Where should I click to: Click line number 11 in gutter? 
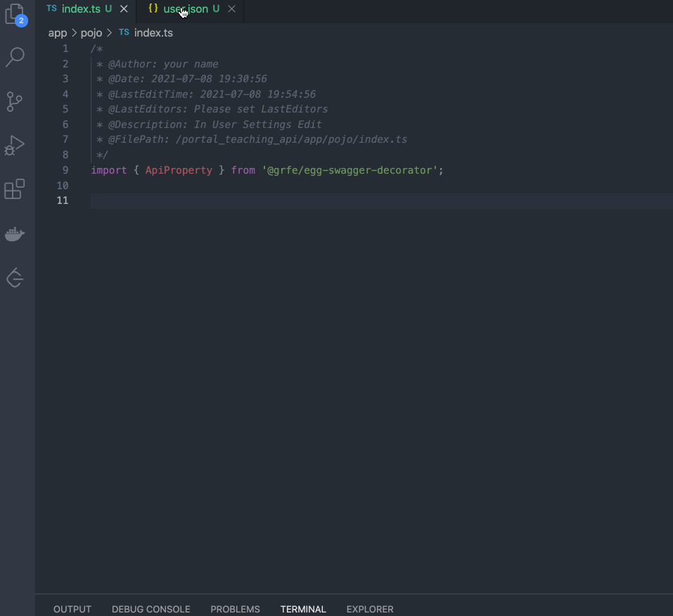pos(63,200)
